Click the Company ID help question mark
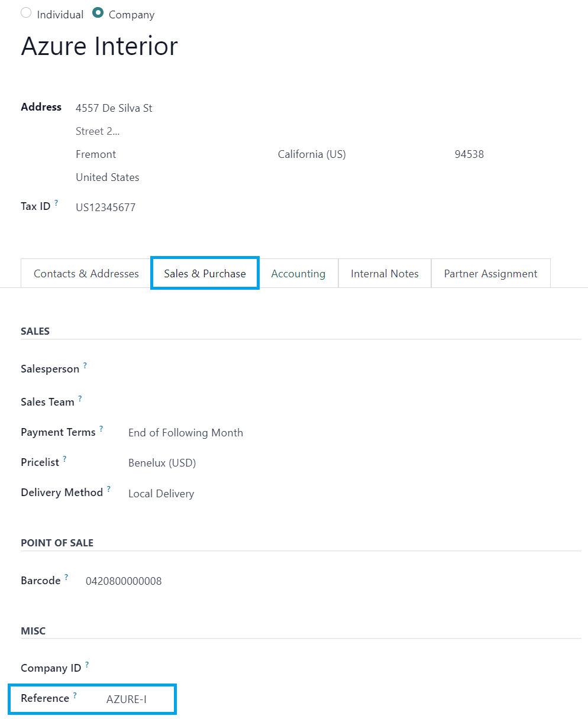 click(87, 665)
